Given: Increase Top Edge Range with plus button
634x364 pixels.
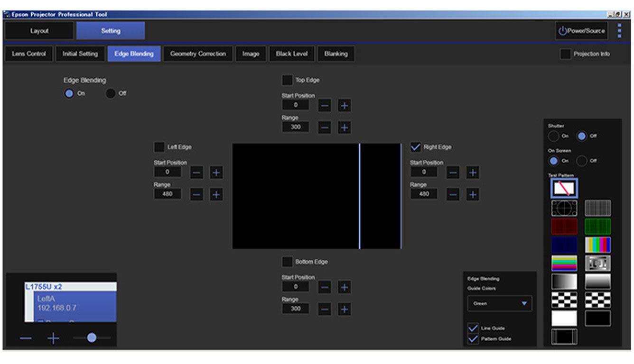Looking at the screenshot, I should 345,127.
